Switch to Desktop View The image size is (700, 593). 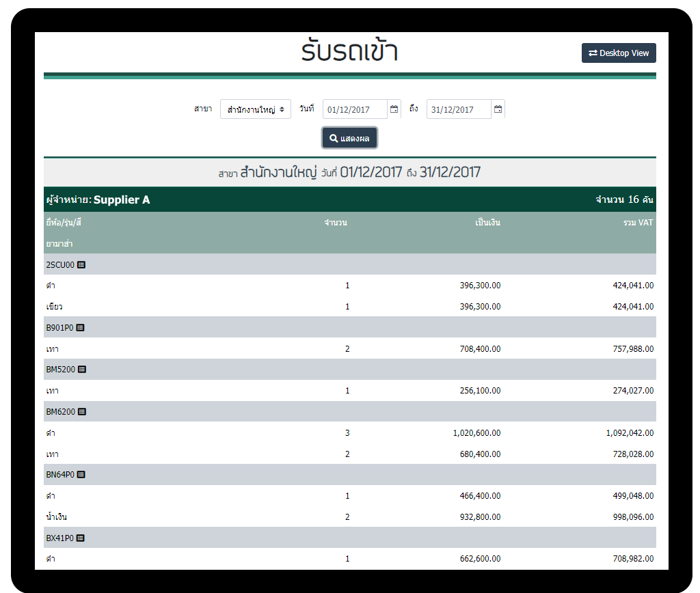[619, 53]
